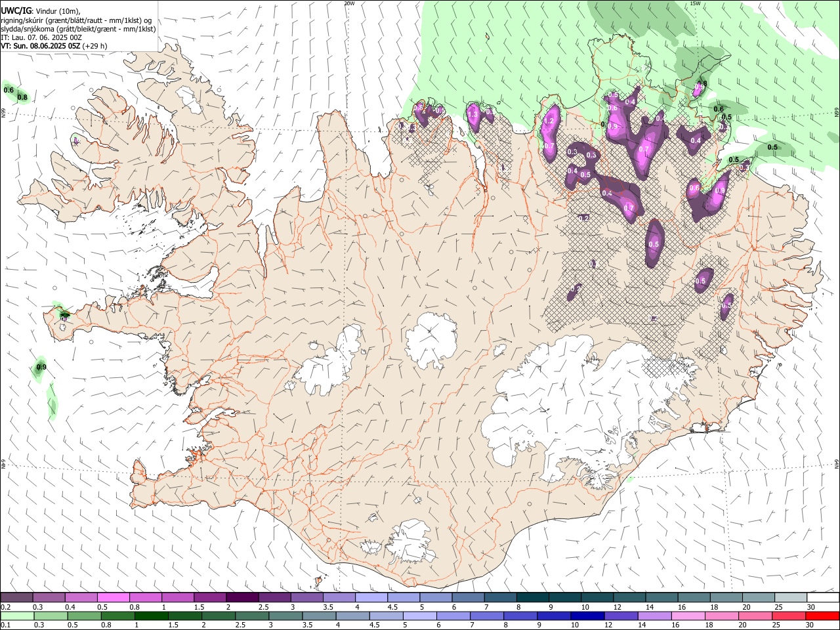Screen dimensions: 840x630
Task: Click dark mauve 0.2 swatch in upper legend
Action: click(16, 598)
